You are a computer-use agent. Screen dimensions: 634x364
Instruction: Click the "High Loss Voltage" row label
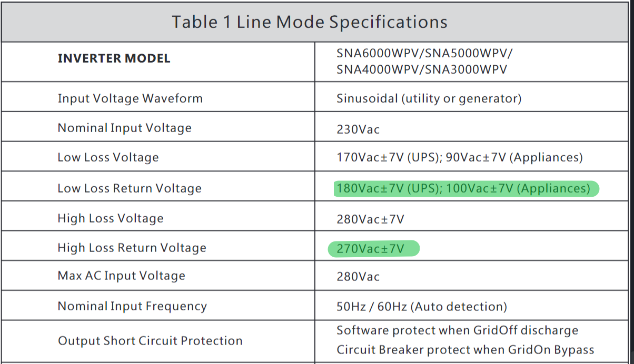[x=111, y=218]
